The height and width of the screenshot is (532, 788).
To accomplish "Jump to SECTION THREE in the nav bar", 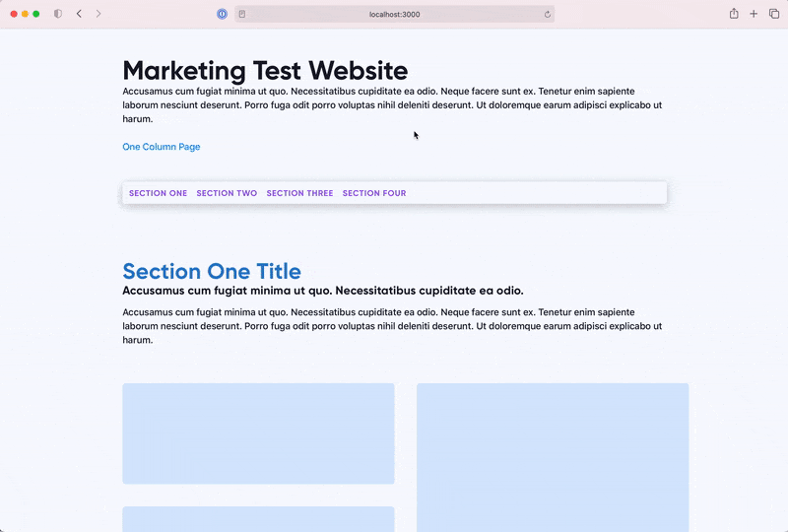I will tap(299, 193).
